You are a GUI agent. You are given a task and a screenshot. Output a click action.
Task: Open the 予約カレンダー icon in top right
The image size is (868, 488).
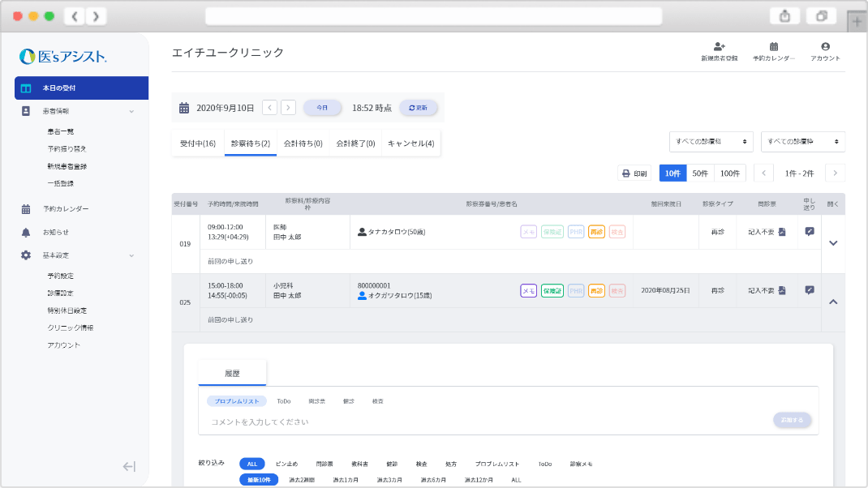(773, 47)
